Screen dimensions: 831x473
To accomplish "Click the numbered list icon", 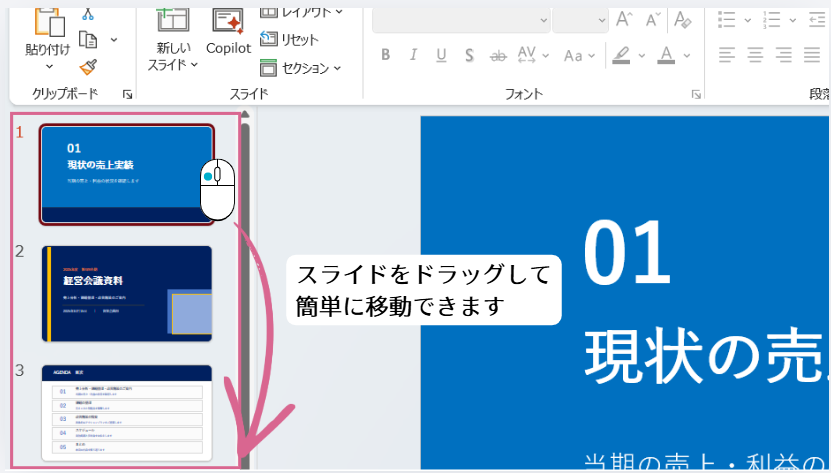I will [x=772, y=20].
